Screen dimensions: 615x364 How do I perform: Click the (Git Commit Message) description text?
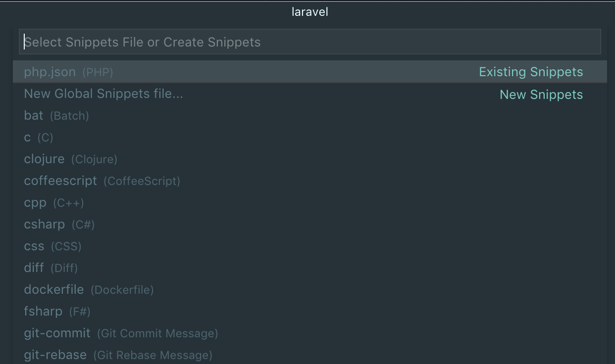click(157, 334)
